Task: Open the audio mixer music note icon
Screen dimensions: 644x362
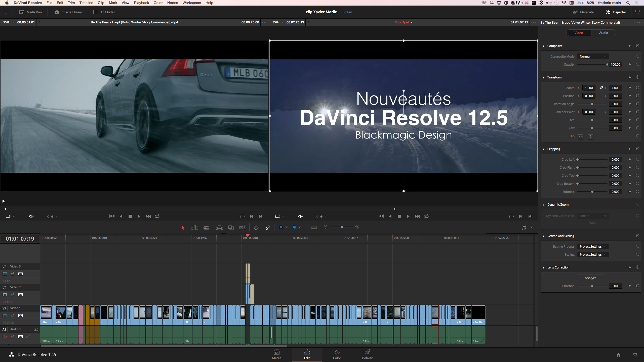Action: pyautogui.click(x=524, y=228)
